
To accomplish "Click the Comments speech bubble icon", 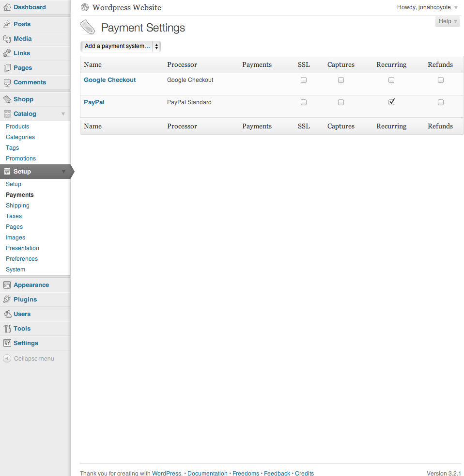I will pyautogui.click(x=7, y=82).
